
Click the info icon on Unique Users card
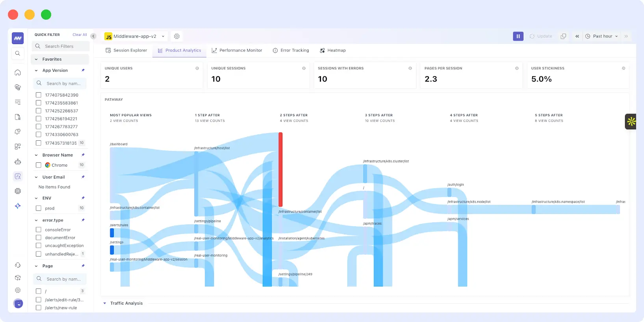coord(197,68)
